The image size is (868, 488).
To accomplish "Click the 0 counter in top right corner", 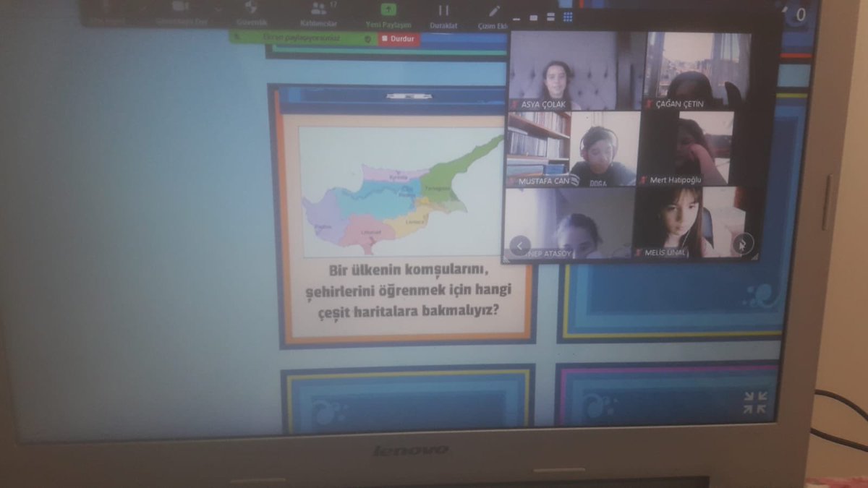I will click(800, 14).
